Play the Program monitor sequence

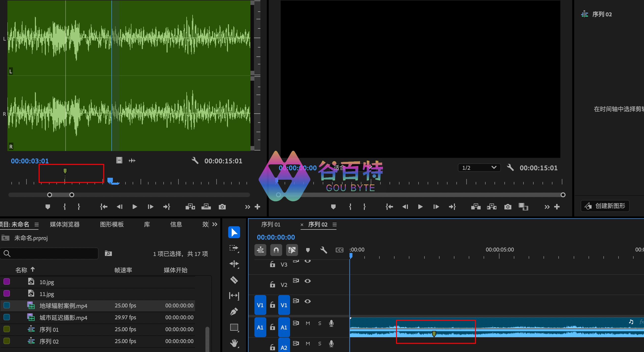420,207
